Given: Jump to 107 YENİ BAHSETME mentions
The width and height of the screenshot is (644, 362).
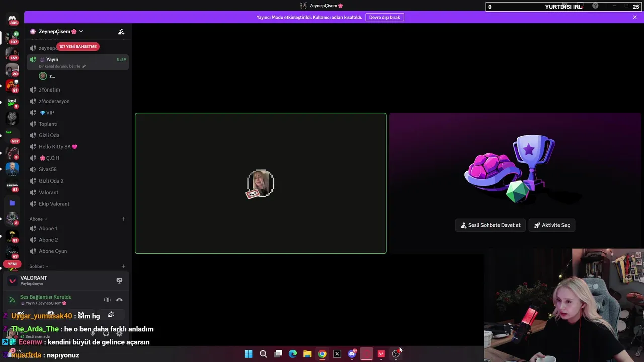Looking at the screenshot, I should pos(77,46).
